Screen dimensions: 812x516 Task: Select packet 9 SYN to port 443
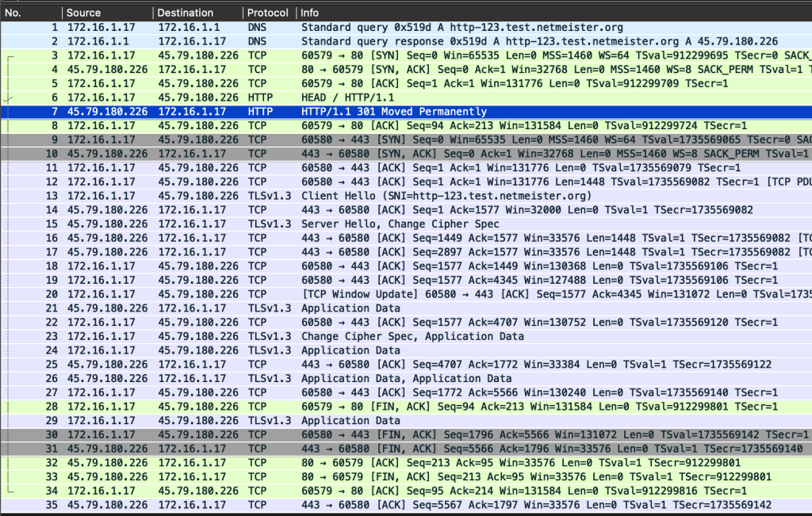(406, 140)
